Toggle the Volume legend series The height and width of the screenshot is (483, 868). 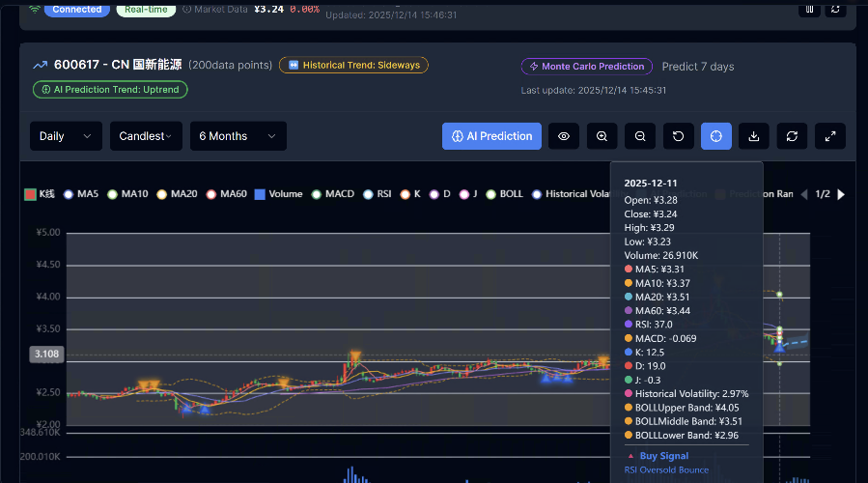[x=278, y=194]
